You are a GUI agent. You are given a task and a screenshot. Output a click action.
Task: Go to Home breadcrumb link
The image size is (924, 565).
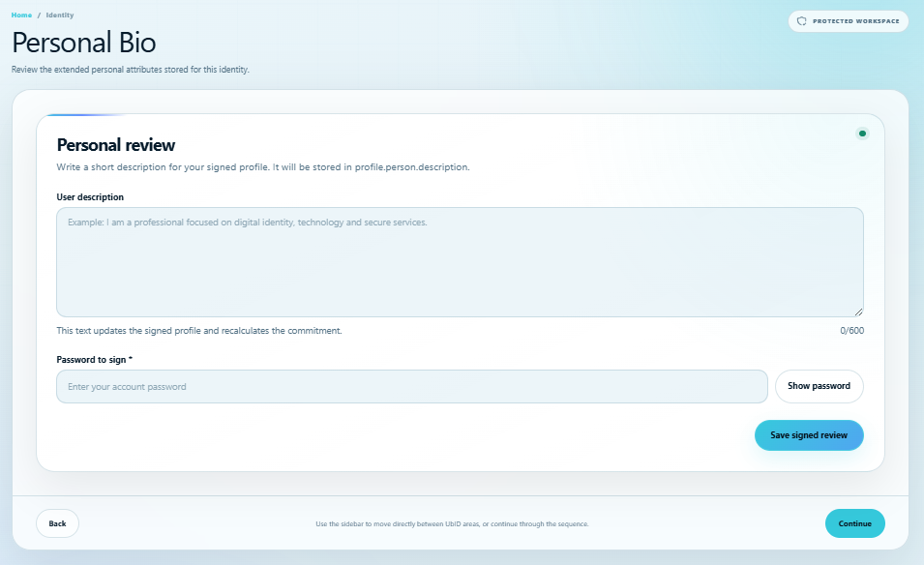click(21, 15)
